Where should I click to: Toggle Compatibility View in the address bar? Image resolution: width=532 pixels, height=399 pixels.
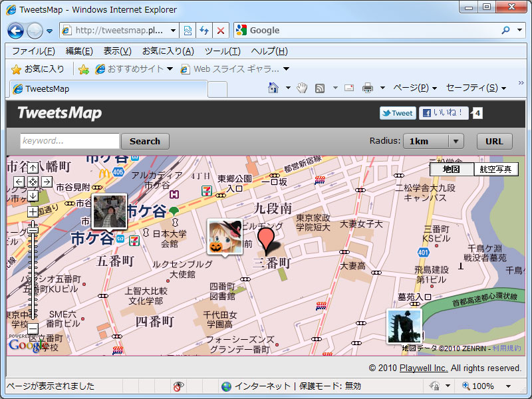188,31
